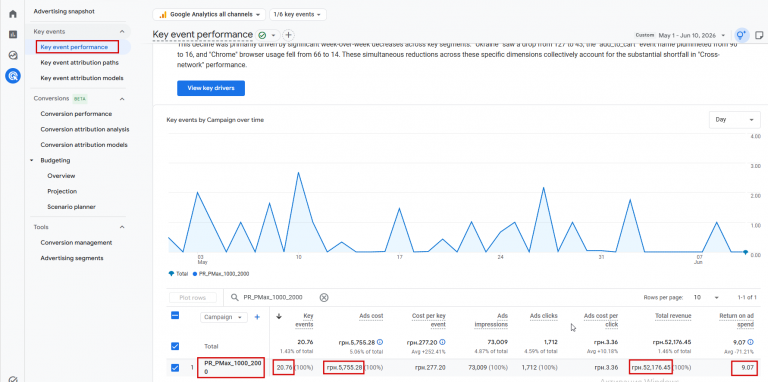The image size is (768, 382).
Task: Open Advertising segments
Action: pos(72,258)
